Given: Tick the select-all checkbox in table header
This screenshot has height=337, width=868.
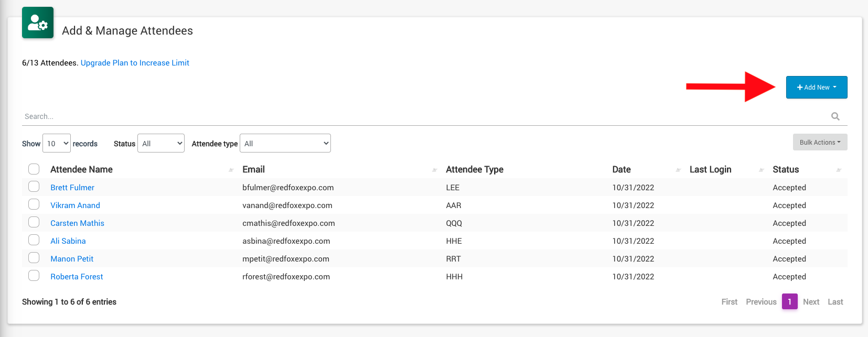Looking at the screenshot, I should point(34,169).
